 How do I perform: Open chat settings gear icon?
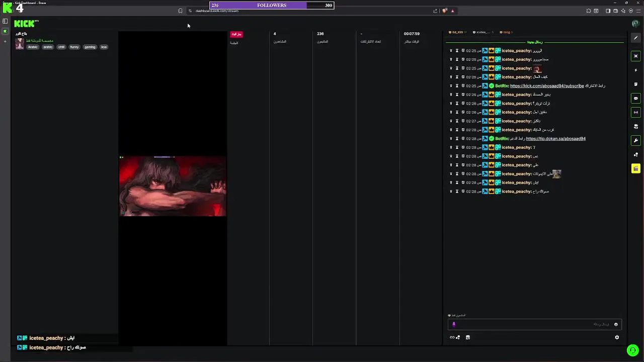pos(617,337)
